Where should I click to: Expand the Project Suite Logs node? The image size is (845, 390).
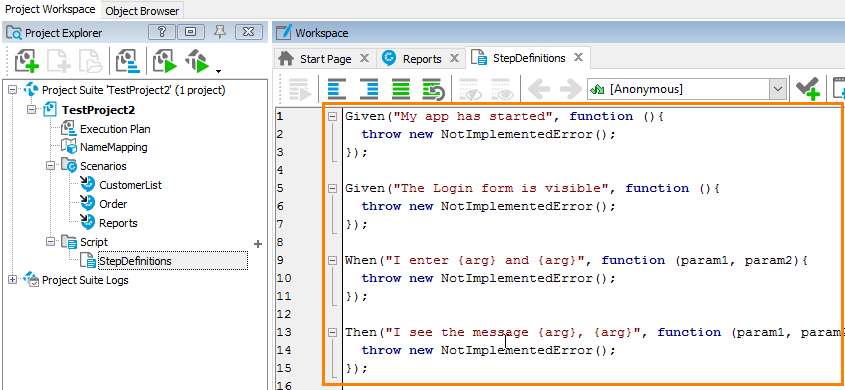tap(13, 280)
